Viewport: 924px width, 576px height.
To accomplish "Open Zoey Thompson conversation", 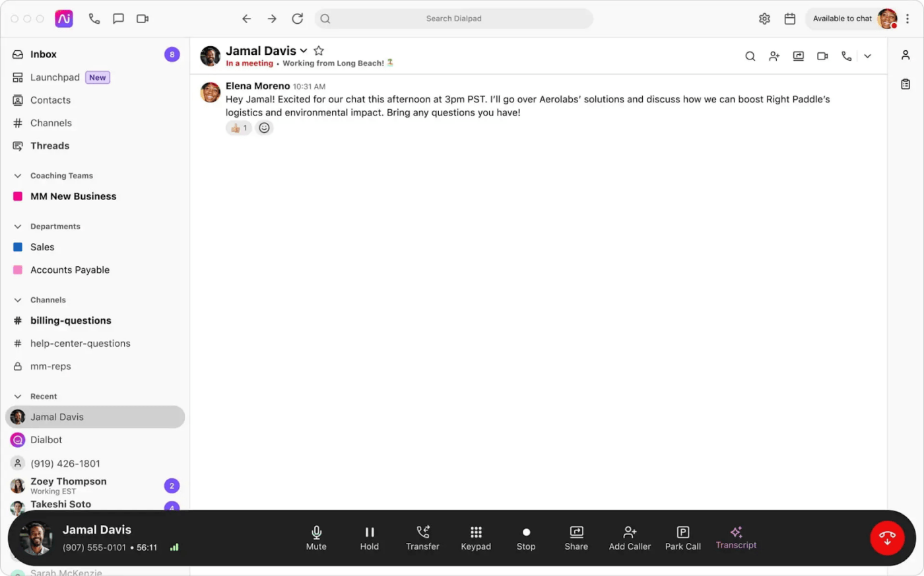I will (95, 486).
